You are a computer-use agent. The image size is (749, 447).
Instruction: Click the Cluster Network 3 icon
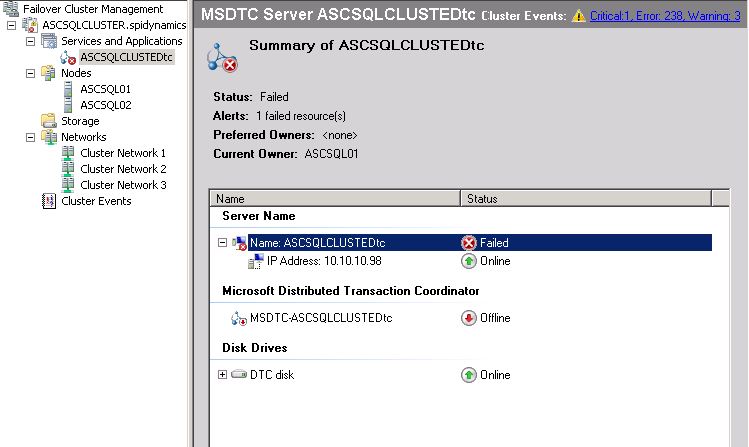(x=68, y=184)
